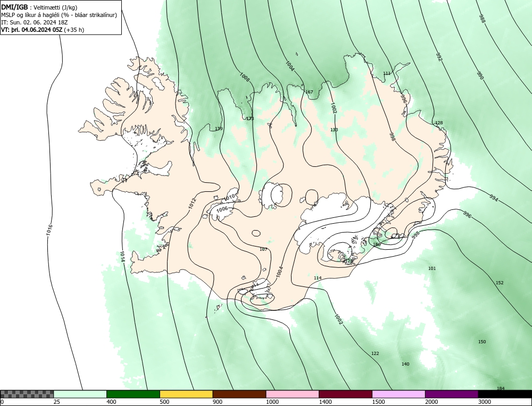The height and width of the screenshot is (406, 532).
Task: Select the pink 1000–1400 legend swatch
Action: (293, 394)
